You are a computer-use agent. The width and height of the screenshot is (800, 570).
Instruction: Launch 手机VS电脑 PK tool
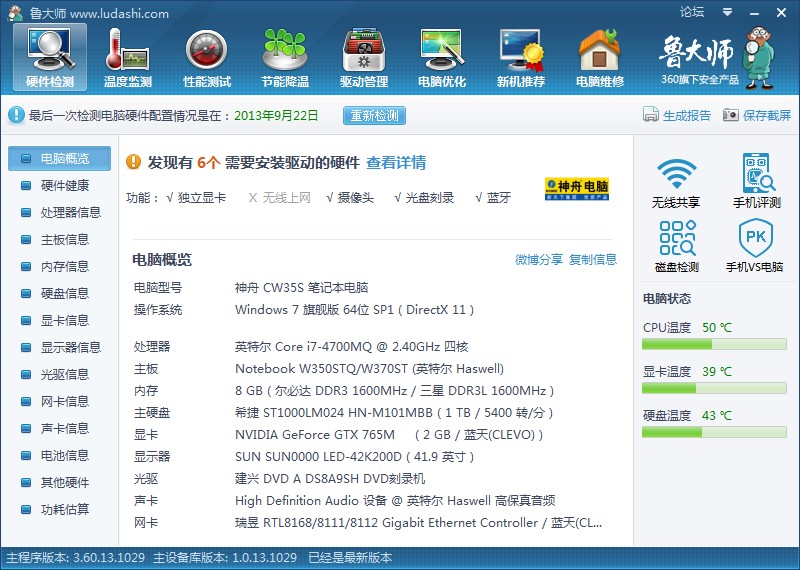point(755,246)
